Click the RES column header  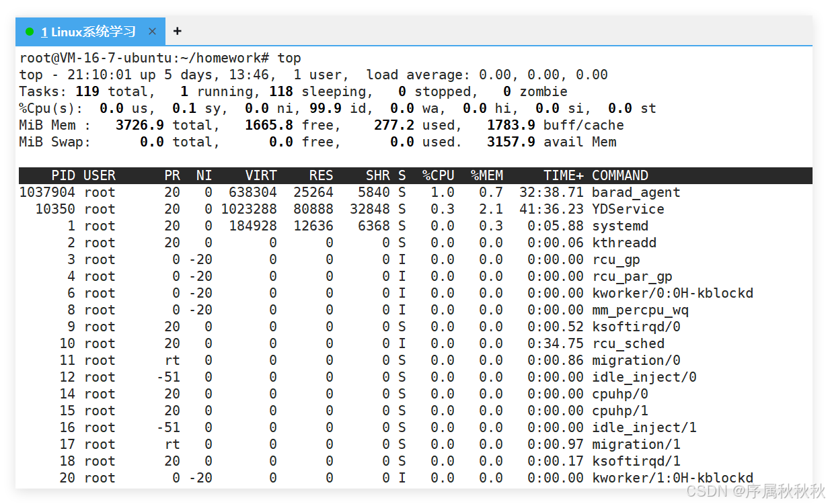pyautogui.click(x=322, y=175)
